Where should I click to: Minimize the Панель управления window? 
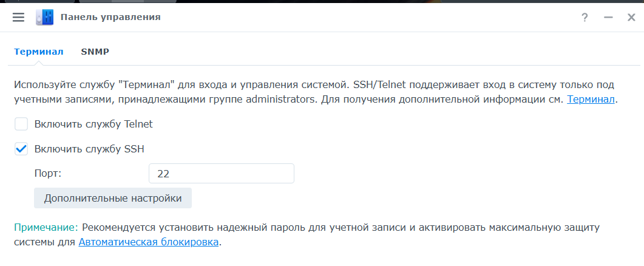(608, 18)
